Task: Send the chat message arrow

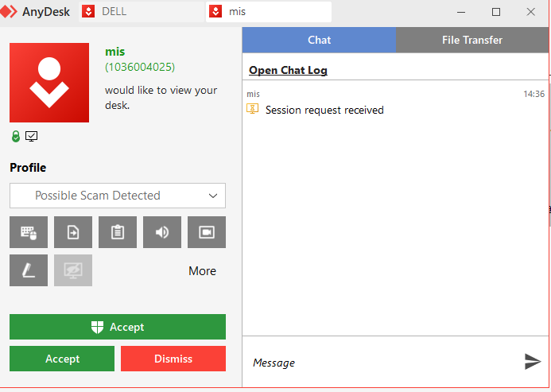Action: click(x=533, y=362)
